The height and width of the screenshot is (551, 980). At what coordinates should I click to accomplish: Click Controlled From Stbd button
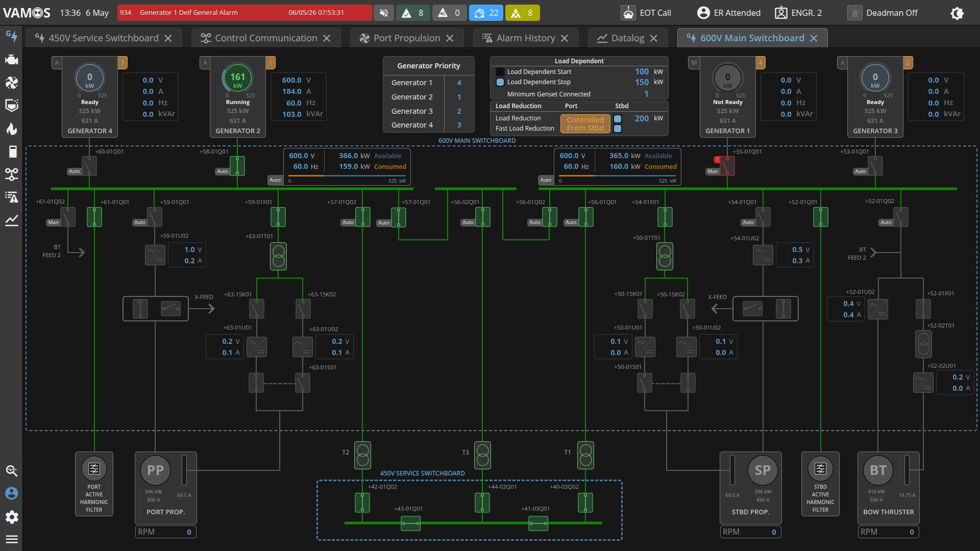(585, 124)
